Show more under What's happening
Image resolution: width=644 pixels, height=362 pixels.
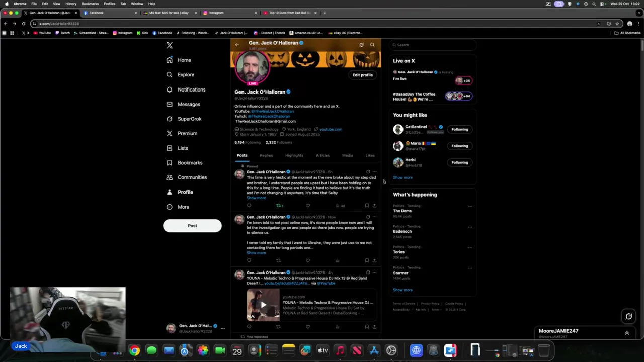pyautogui.click(x=403, y=290)
